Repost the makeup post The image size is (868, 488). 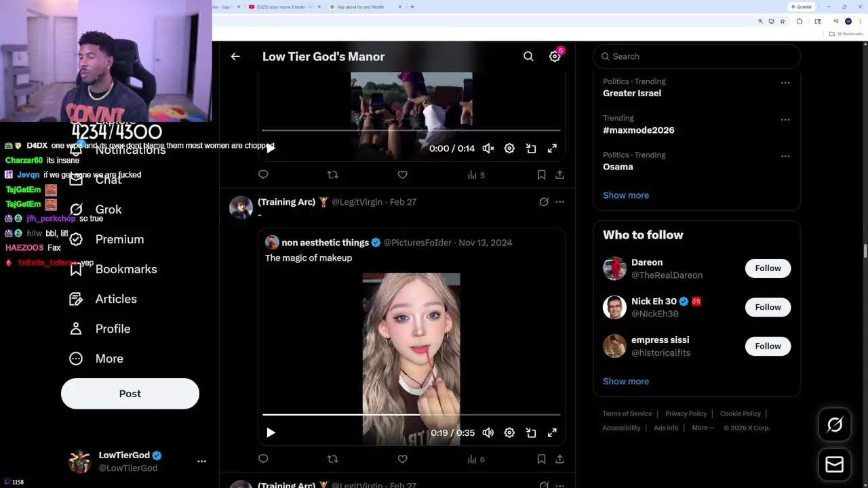coord(332,459)
